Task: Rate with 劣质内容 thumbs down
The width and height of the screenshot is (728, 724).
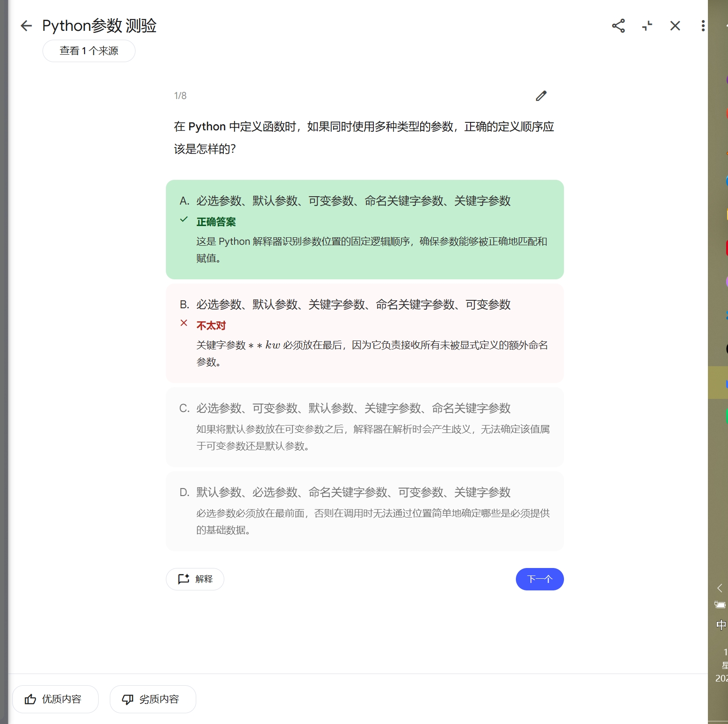Action: tap(153, 699)
